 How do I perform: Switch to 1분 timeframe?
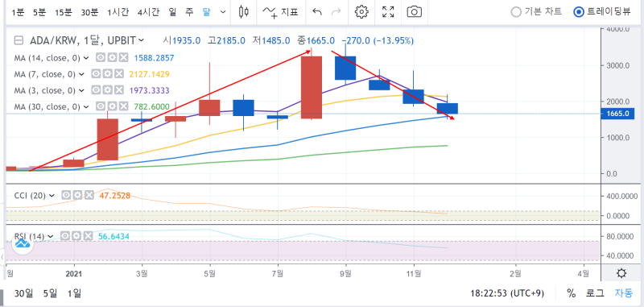(x=18, y=12)
